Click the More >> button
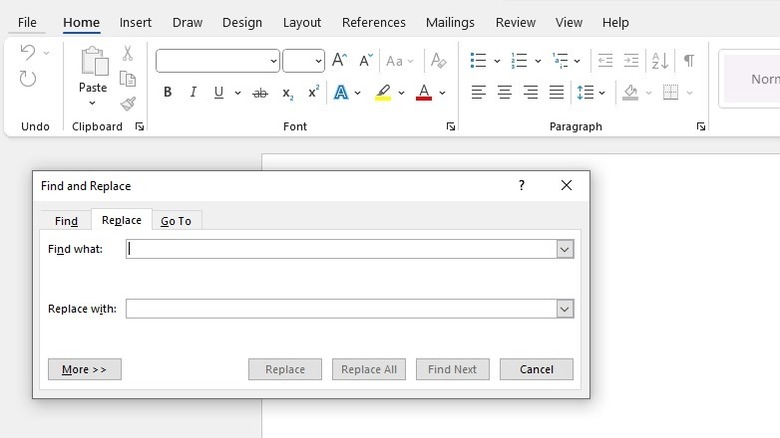 tap(84, 369)
